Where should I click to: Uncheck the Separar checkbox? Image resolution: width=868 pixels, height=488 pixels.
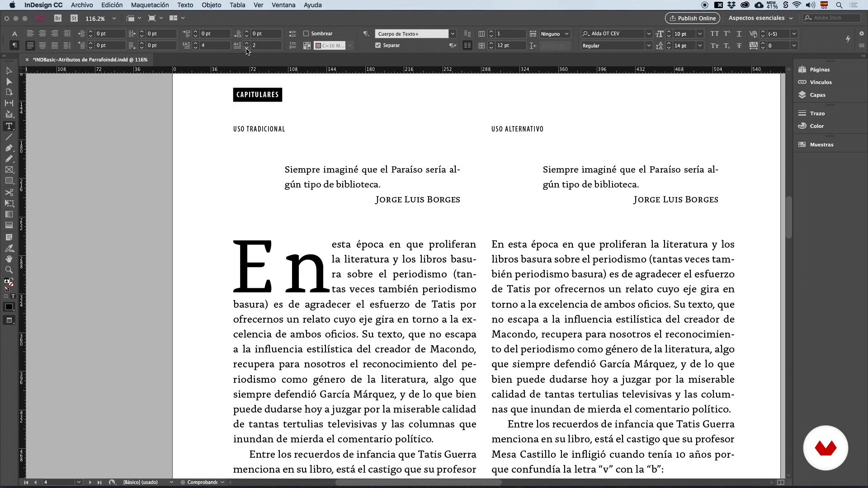coord(378,45)
